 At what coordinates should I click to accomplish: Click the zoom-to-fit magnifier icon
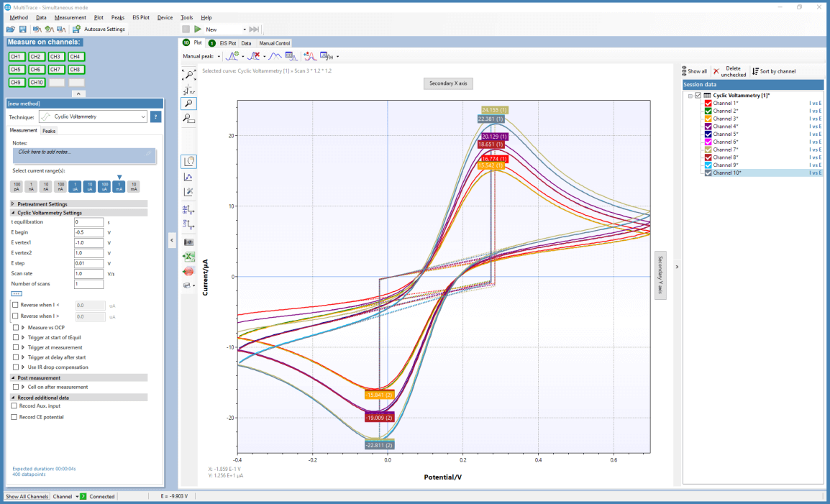[188, 75]
